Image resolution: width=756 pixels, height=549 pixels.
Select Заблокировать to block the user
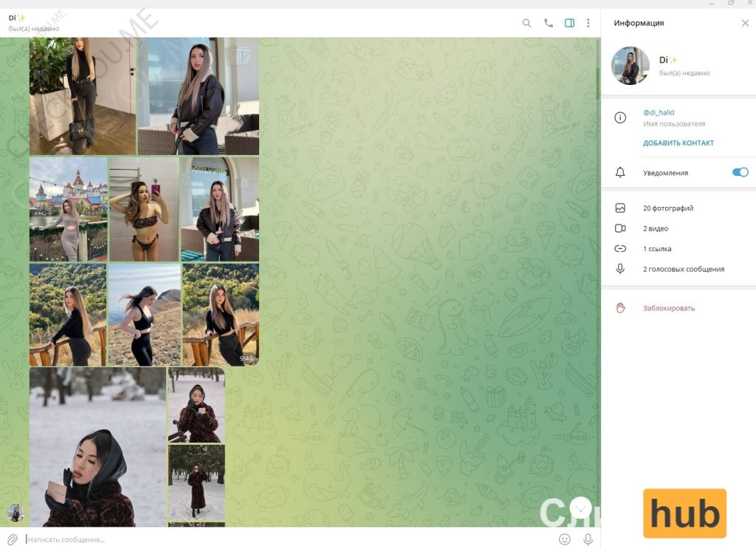tap(669, 308)
